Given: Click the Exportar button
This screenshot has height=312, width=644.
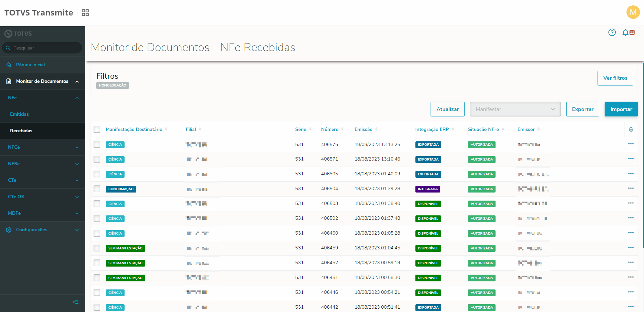Looking at the screenshot, I should coord(582,109).
